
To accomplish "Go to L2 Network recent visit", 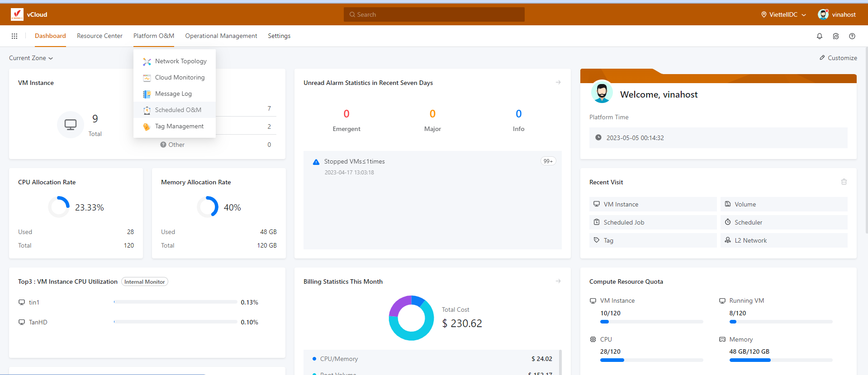I will coord(750,241).
